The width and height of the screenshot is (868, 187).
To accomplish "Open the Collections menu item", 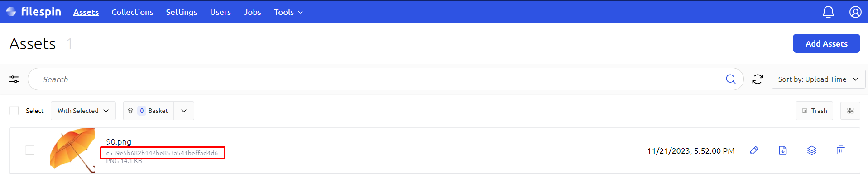I will click(132, 12).
